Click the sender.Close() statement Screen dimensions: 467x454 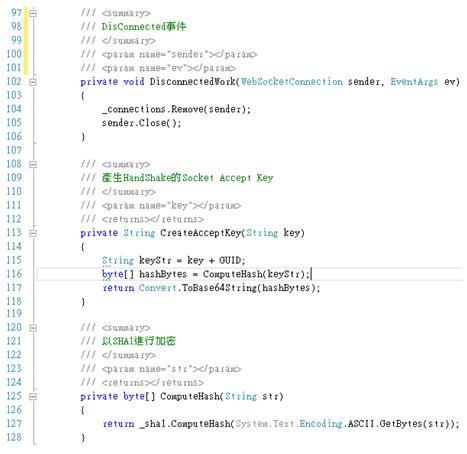142,123
